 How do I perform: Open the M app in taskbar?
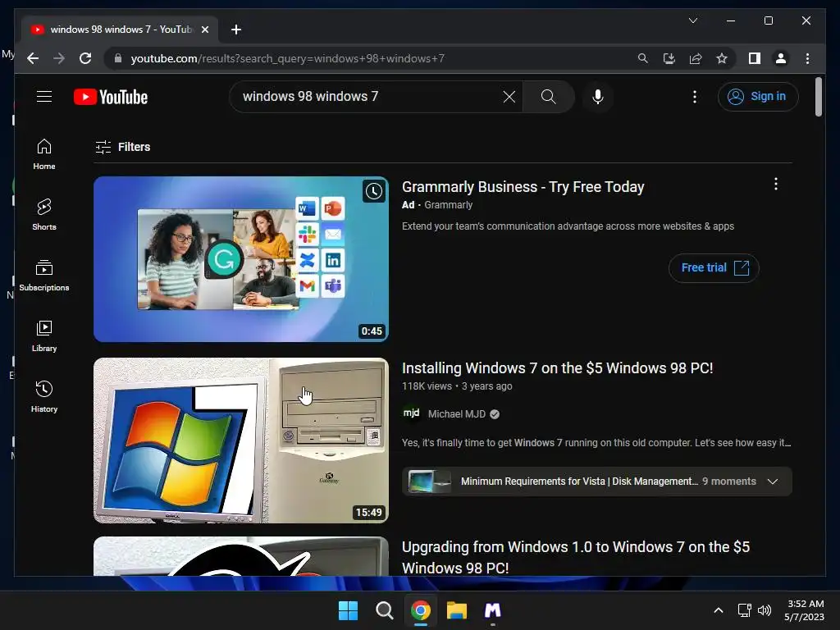[493, 610]
